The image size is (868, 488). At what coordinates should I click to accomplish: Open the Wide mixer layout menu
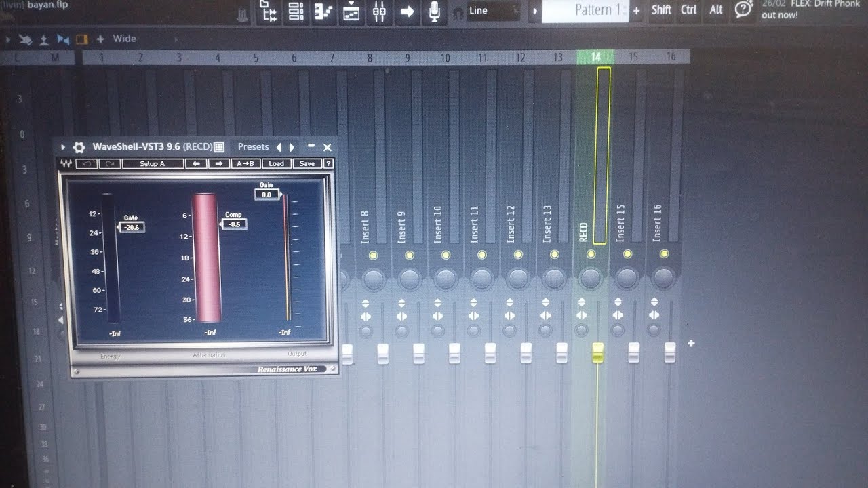click(x=124, y=39)
